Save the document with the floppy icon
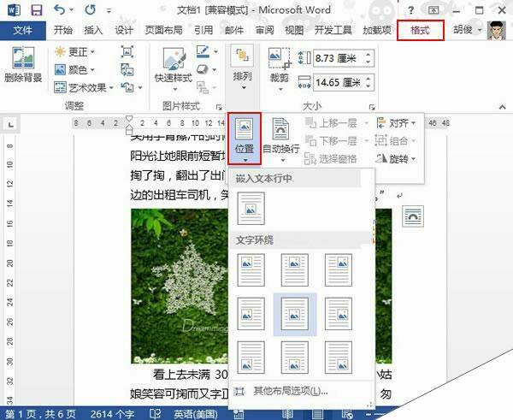The height and width of the screenshot is (420, 513). (x=36, y=9)
